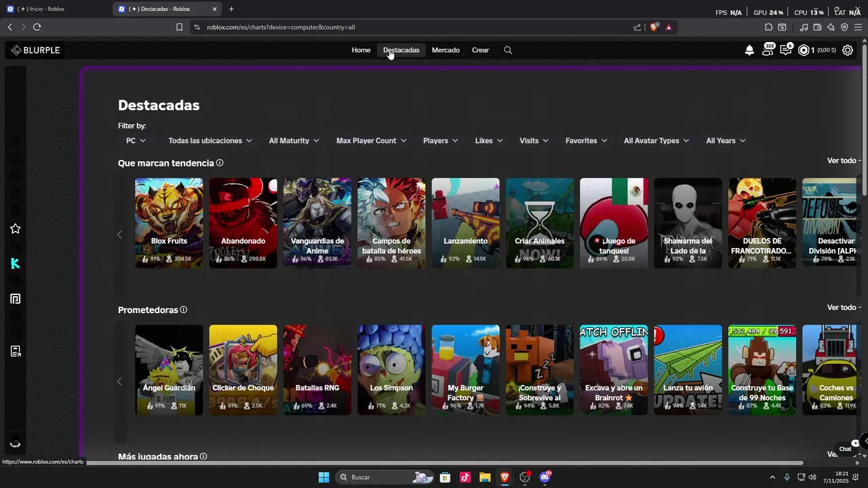Viewport: 868px width, 488px height.
Task: Open Mercado in Roblox navbar
Action: pyautogui.click(x=446, y=50)
